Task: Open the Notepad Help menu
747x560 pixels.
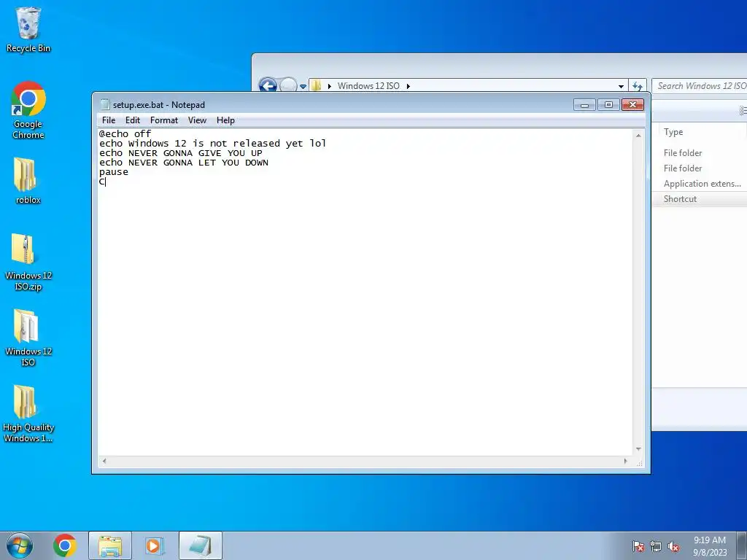Action: click(225, 120)
